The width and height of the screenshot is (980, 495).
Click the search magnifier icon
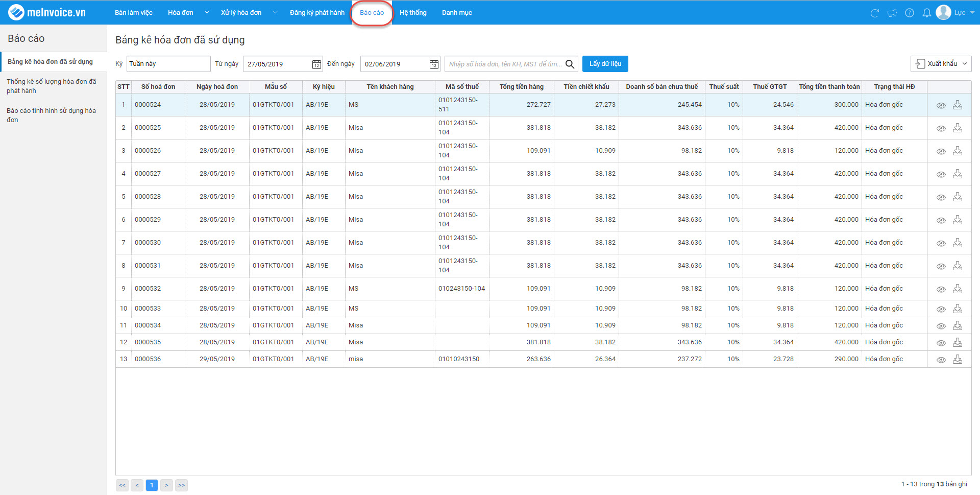(570, 64)
